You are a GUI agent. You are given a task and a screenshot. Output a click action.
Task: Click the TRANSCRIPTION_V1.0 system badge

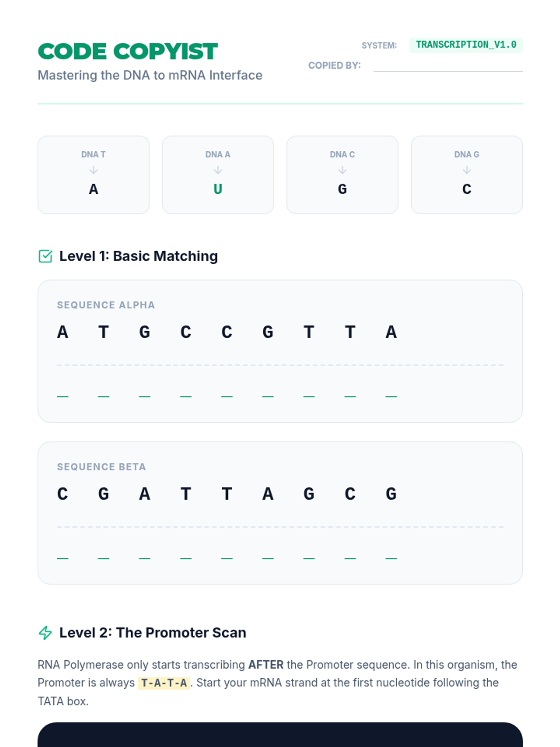coord(466,45)
